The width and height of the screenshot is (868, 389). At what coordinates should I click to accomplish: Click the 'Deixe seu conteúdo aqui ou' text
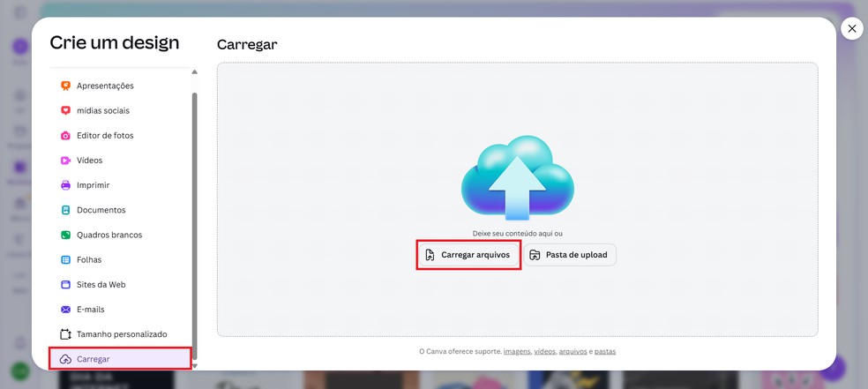(518, 234)
